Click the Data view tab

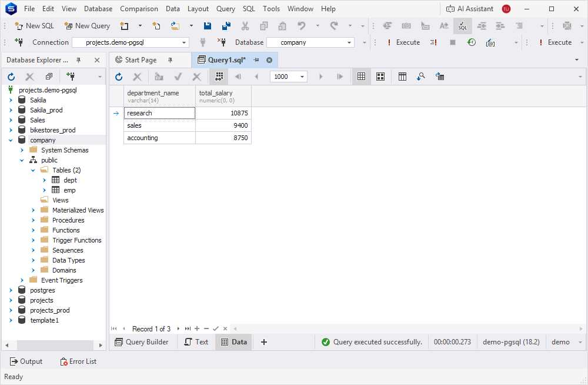[x=234, y=342]
